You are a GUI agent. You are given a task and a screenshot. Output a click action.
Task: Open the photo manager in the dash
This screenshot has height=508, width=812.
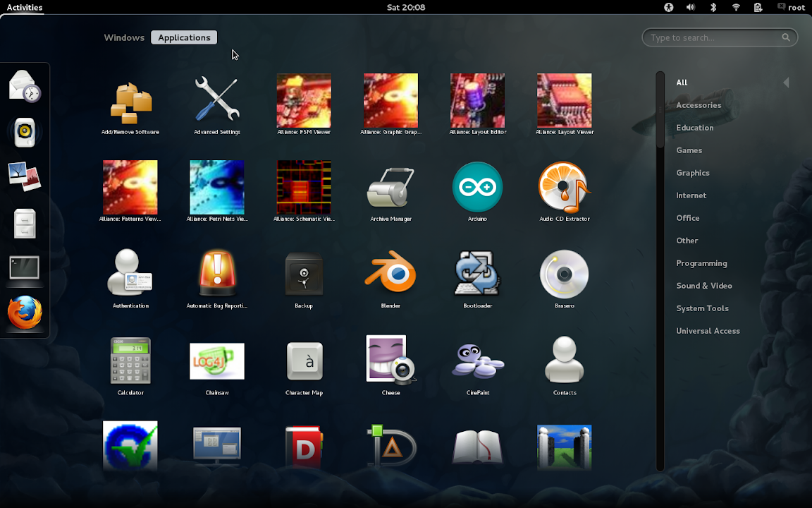click(25, 177)
